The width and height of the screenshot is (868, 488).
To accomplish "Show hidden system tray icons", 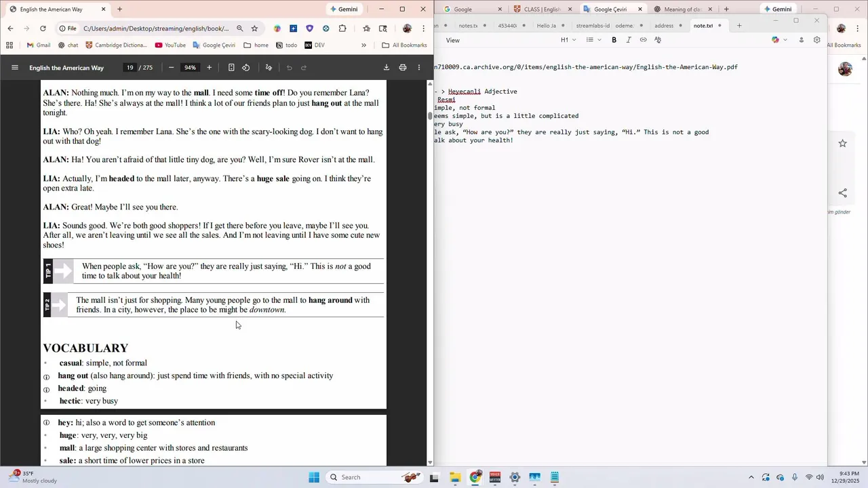I will tap(751, 477).
